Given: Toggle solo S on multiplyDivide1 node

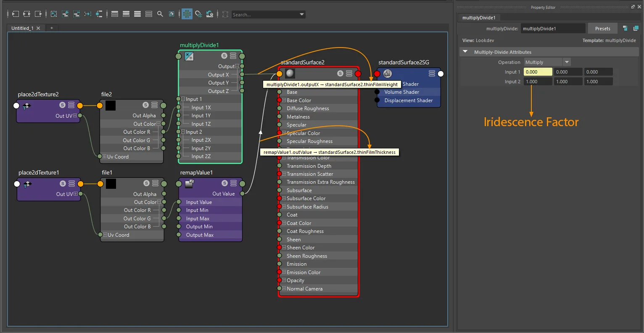Looking at the screenshot, I should click(x=224, y=55).
